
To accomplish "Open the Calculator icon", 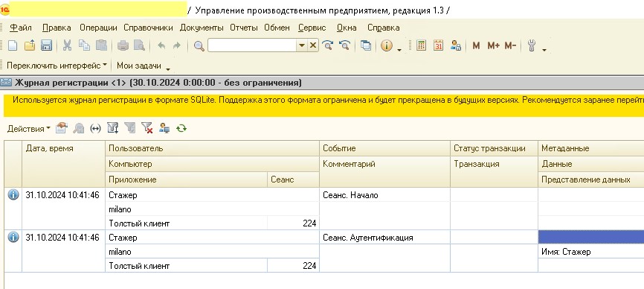I will click(x=421, y=45).
